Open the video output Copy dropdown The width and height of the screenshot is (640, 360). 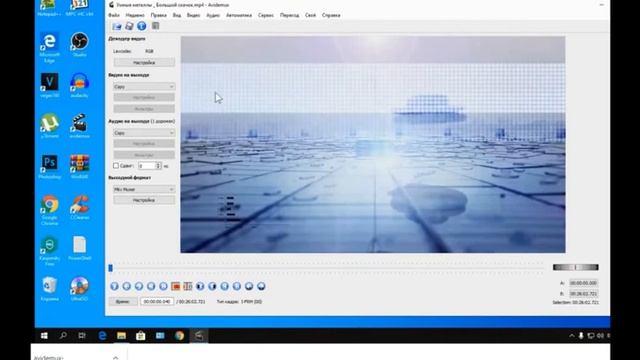(x=144, y=87)
